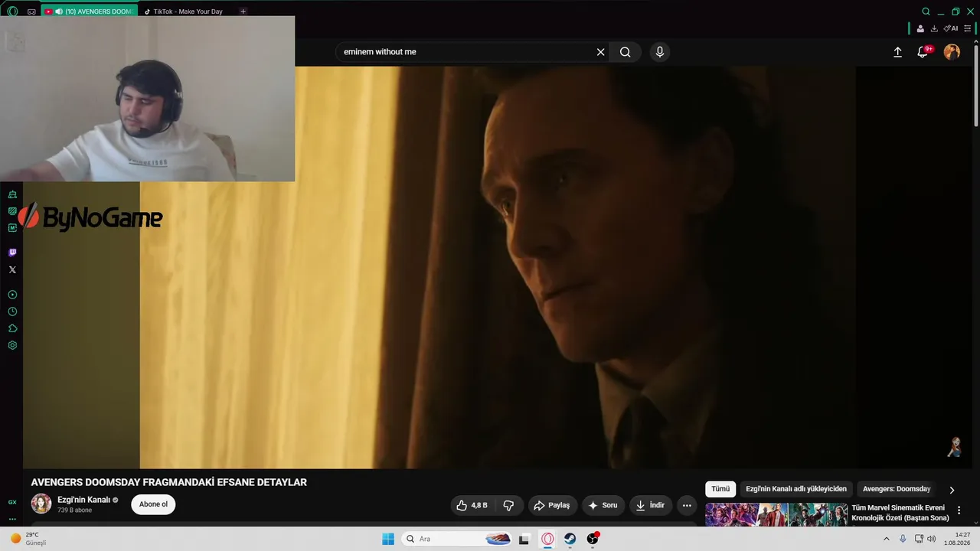Click the GX button in sidebar bottom
Viewport: 980px width, 551px height.
pos(12,502)
